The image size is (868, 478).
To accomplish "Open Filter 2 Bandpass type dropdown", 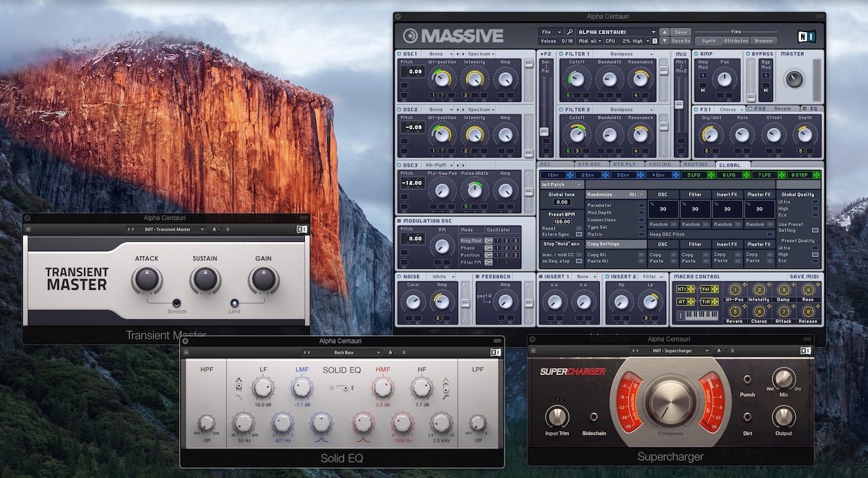I will pos(621,110).
